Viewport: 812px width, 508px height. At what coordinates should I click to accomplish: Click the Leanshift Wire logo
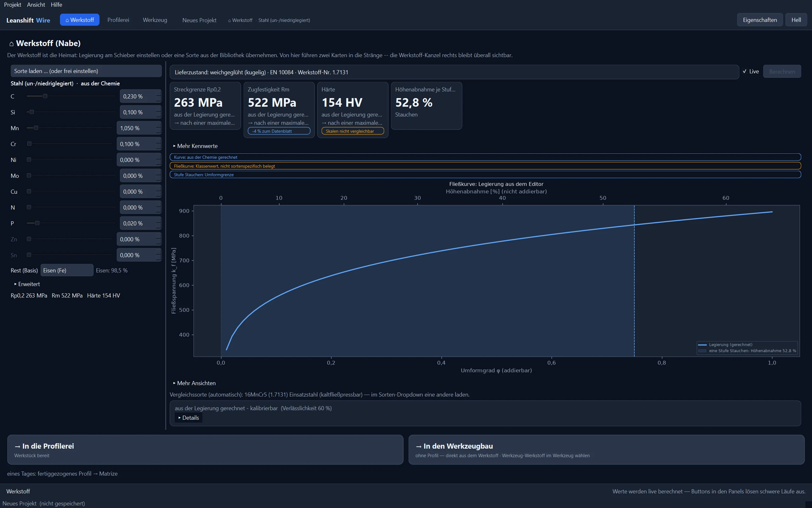point(28,20)
